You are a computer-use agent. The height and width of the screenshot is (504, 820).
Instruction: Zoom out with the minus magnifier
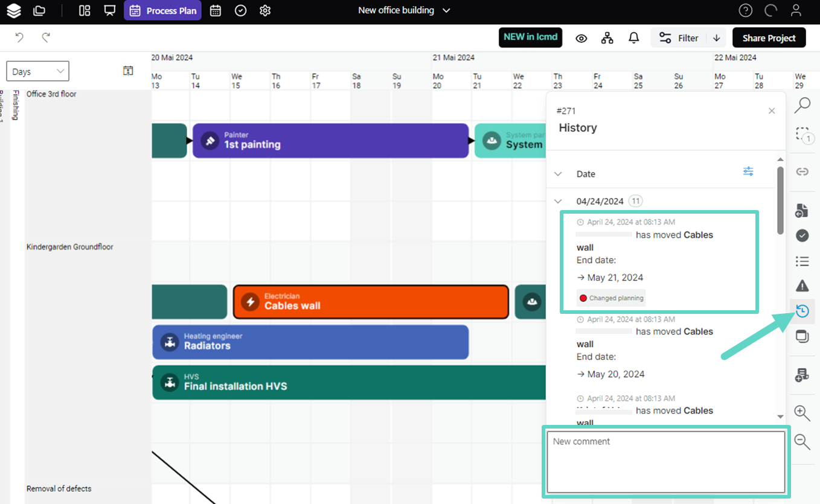[802, 441]
